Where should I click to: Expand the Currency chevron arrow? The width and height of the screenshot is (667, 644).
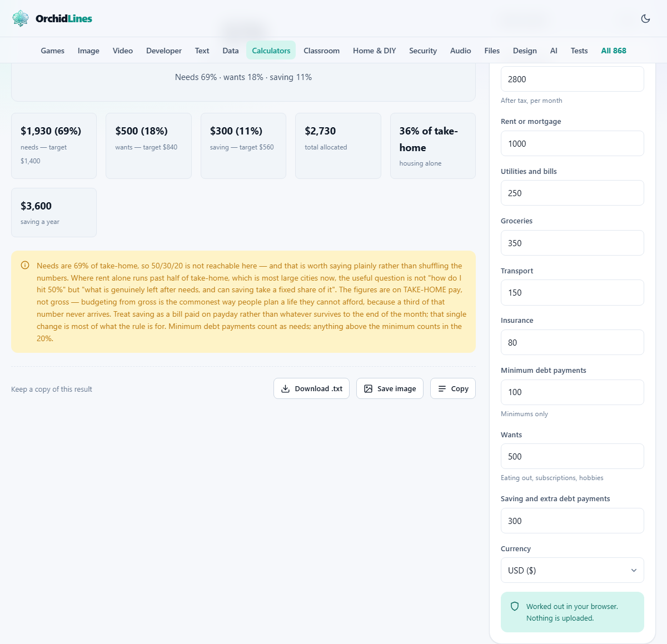click(634, 571)
